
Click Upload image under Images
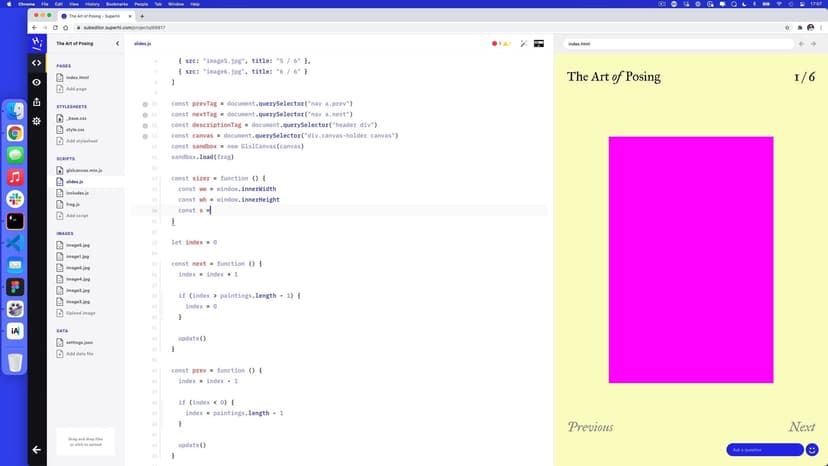click(x=80, y=313)
